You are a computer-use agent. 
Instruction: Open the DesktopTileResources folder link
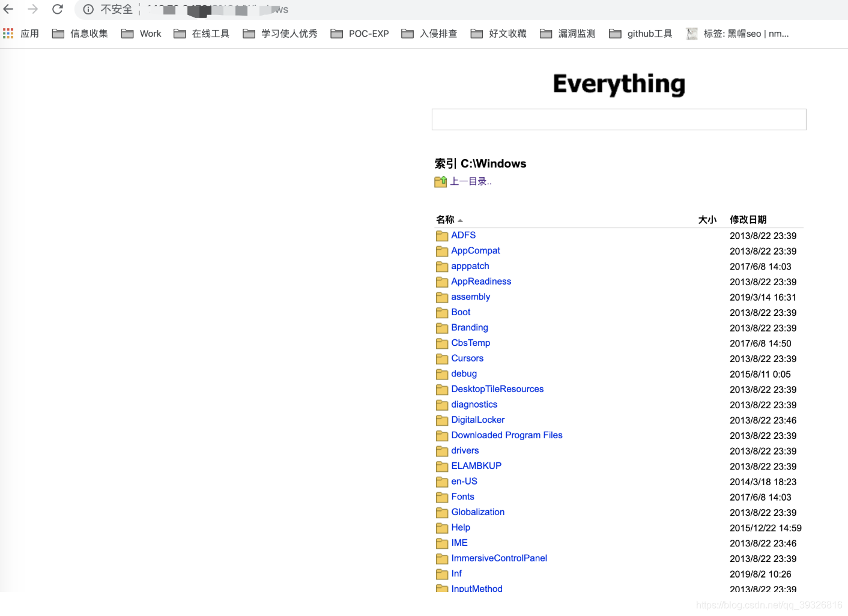(497, 389)
